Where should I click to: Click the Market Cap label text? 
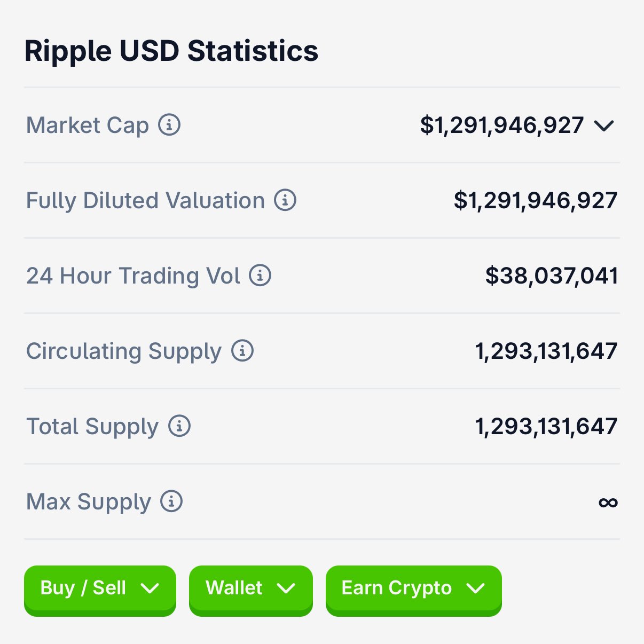(88, 125)
